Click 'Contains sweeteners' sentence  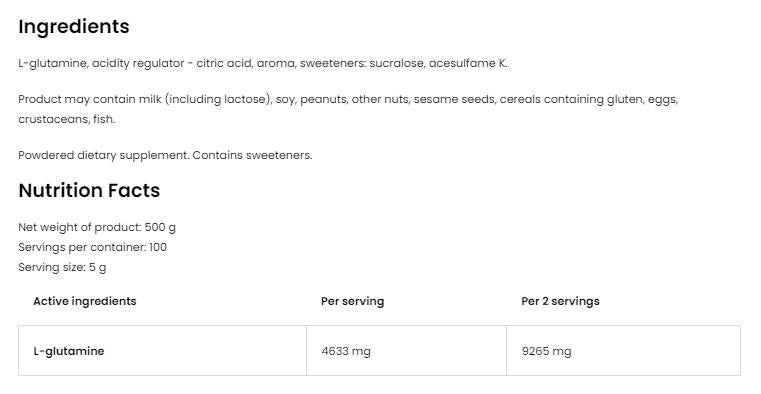(252, 155)
